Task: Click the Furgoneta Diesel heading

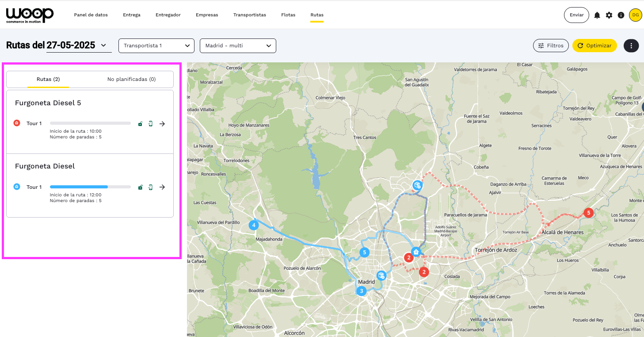Action: [45, 166]
